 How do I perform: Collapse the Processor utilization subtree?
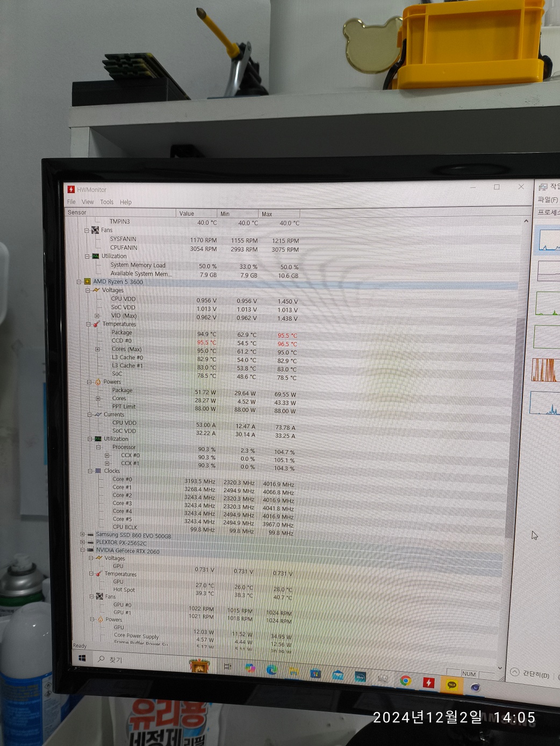98,447
